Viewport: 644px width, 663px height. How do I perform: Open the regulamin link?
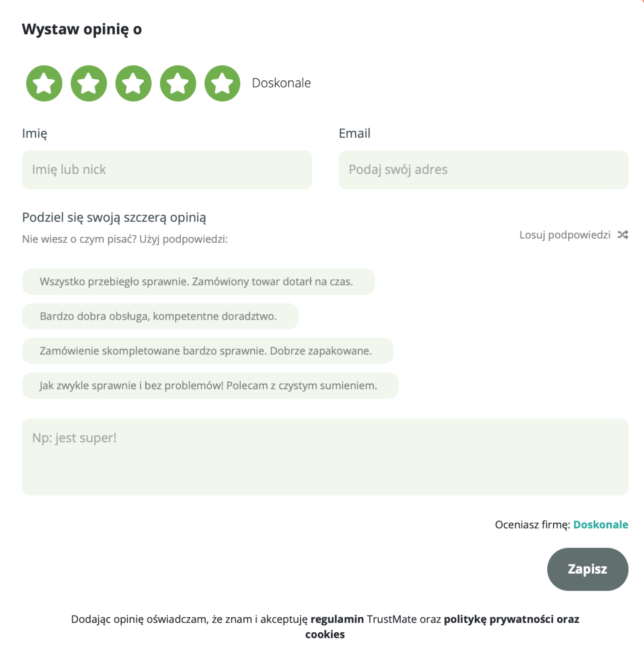click(x=337, y=619)
